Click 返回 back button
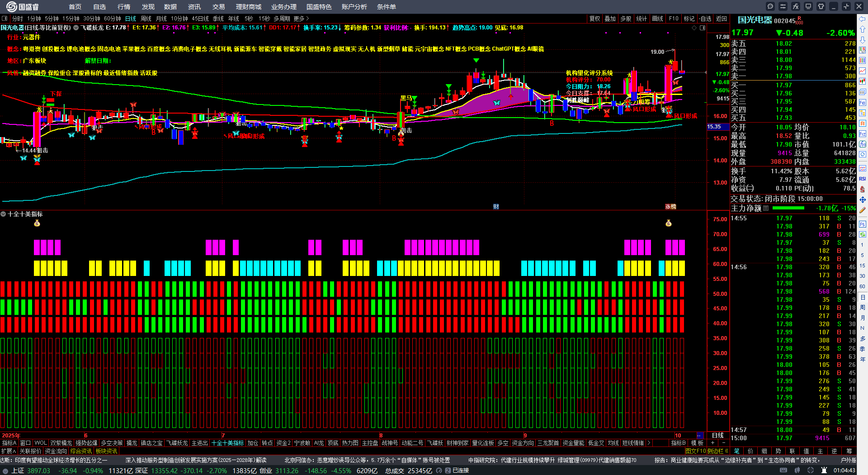Screen dimensions: 868x475 pos(722,19)
